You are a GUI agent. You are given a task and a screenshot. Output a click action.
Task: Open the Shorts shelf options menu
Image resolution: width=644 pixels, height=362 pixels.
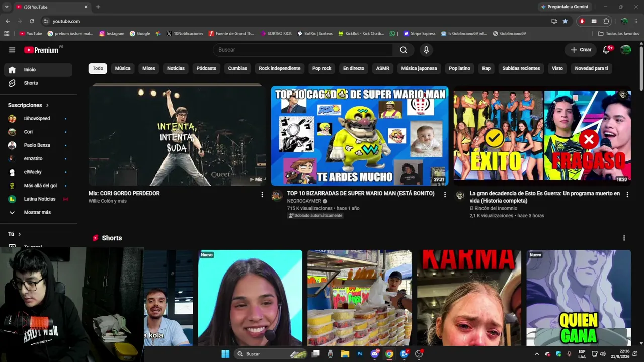click(624, 238)
